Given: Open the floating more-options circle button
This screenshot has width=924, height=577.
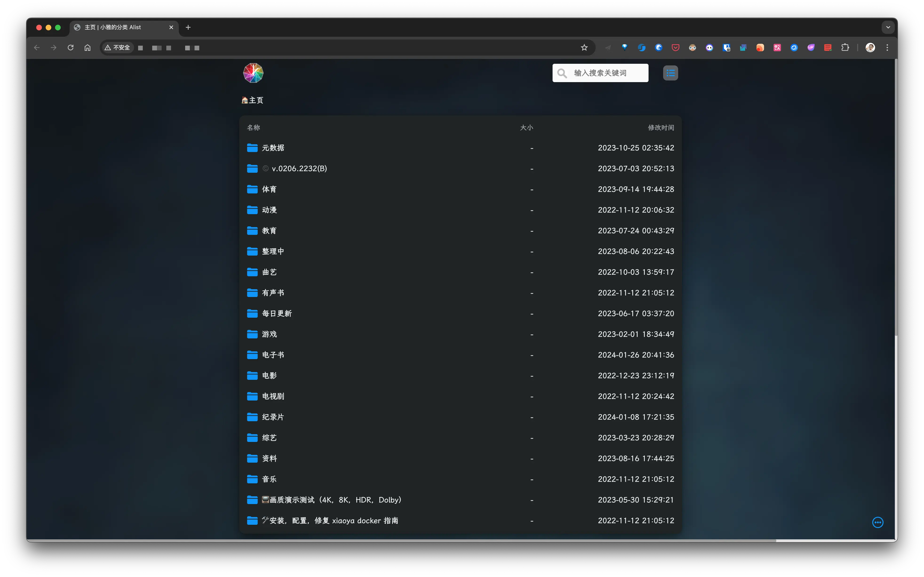Looking at the screenshot, I should click(x=877, y=522).
